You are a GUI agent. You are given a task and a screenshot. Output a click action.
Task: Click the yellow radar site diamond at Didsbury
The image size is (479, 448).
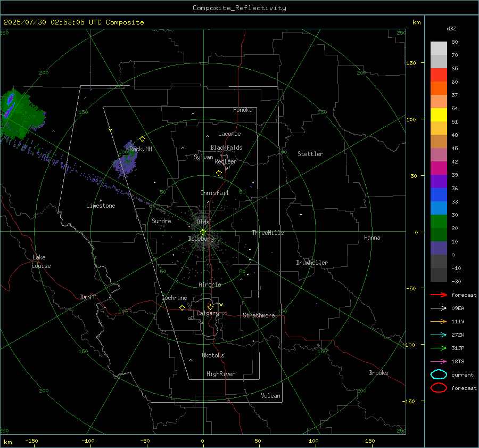tap(203, 232)
